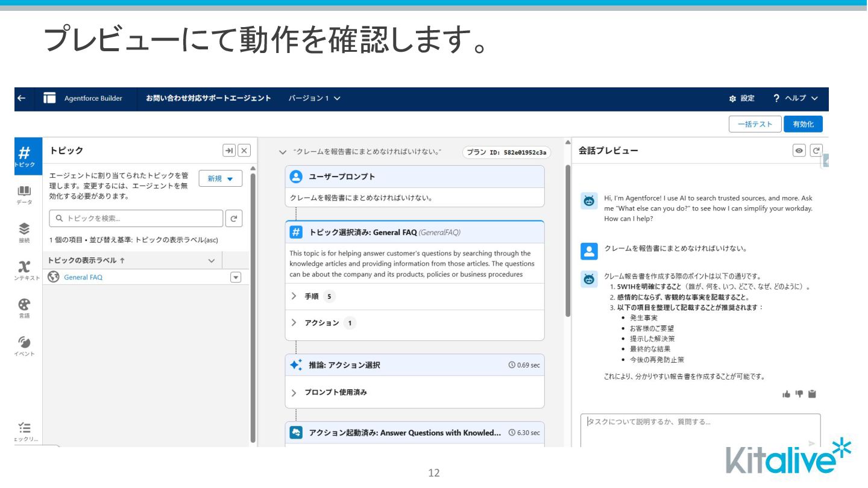This screenshot has width=868, height=488.
Task: Close the トピック panel
Action: pyautogui.click(x=244, y=151)
